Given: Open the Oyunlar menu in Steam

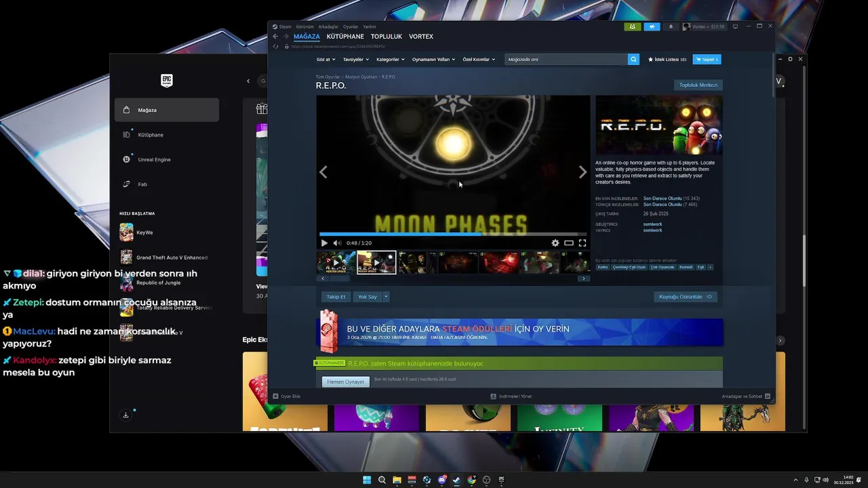Looking at the screenshot, I should coord(351,26).
